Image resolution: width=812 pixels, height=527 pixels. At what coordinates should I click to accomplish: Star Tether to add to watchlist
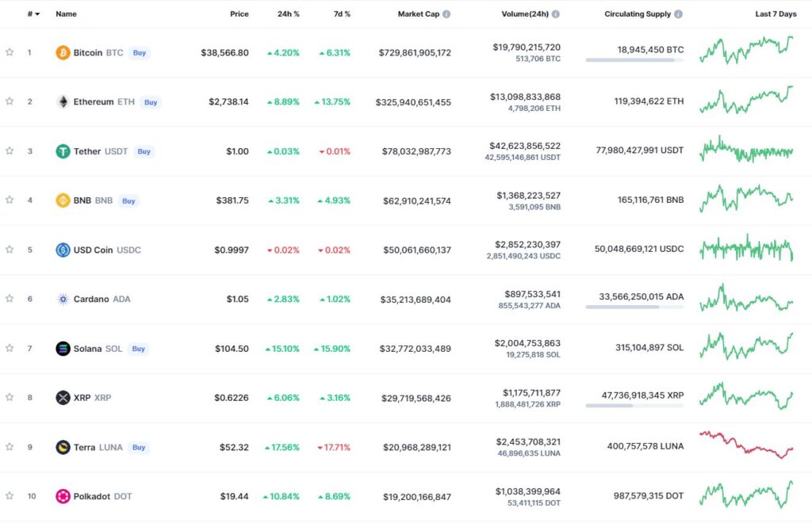(10, 151)
